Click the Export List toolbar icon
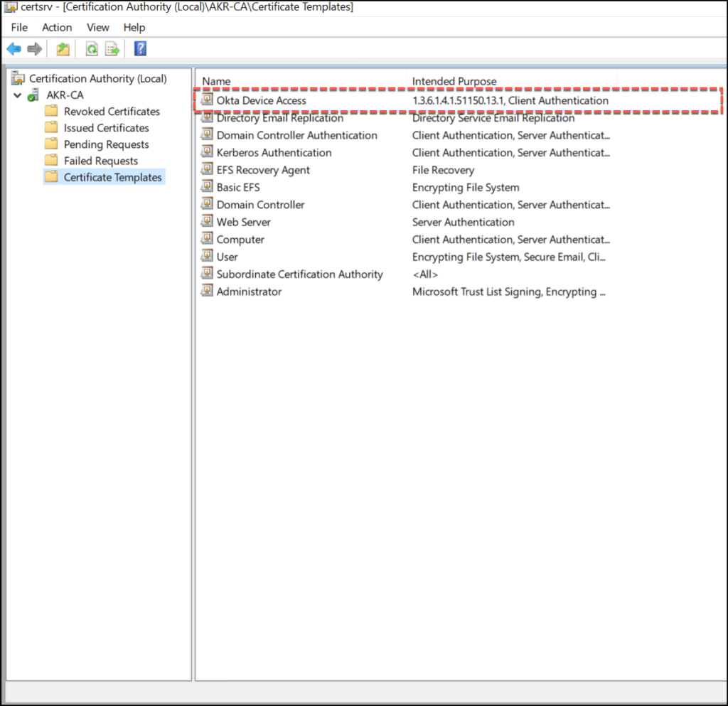 112,49
